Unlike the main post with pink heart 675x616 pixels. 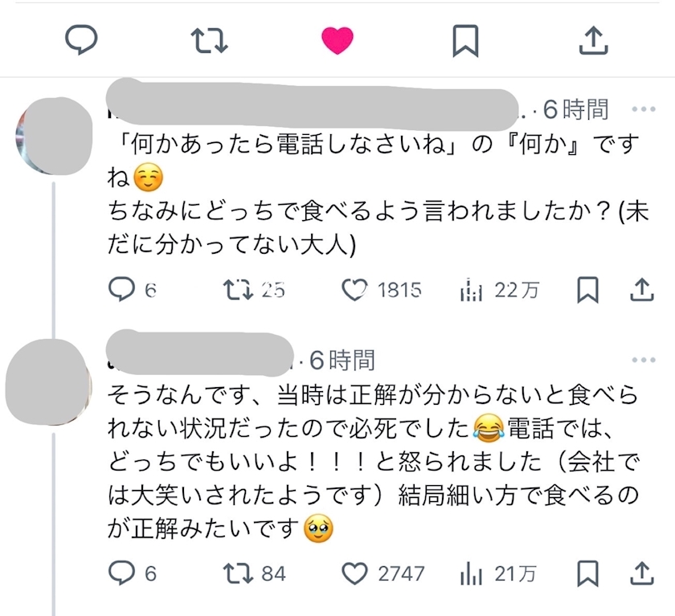pos(337,39)
